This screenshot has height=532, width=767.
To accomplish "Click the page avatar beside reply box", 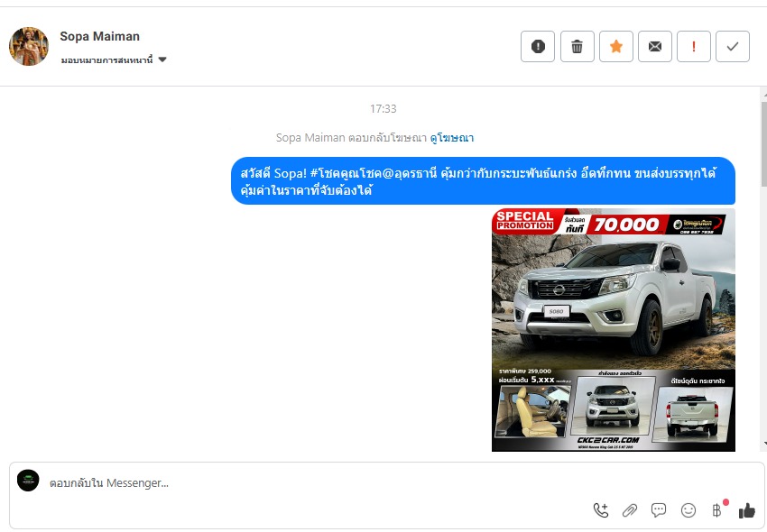I will point(28,481).
